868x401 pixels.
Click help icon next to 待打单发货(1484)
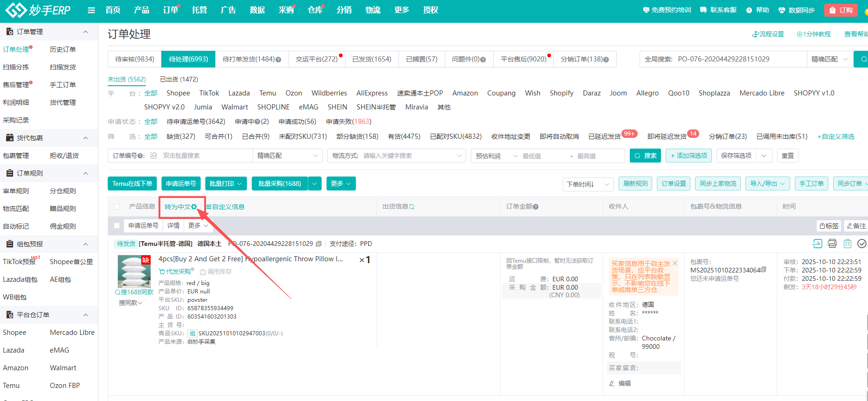[x=278, y=60]
